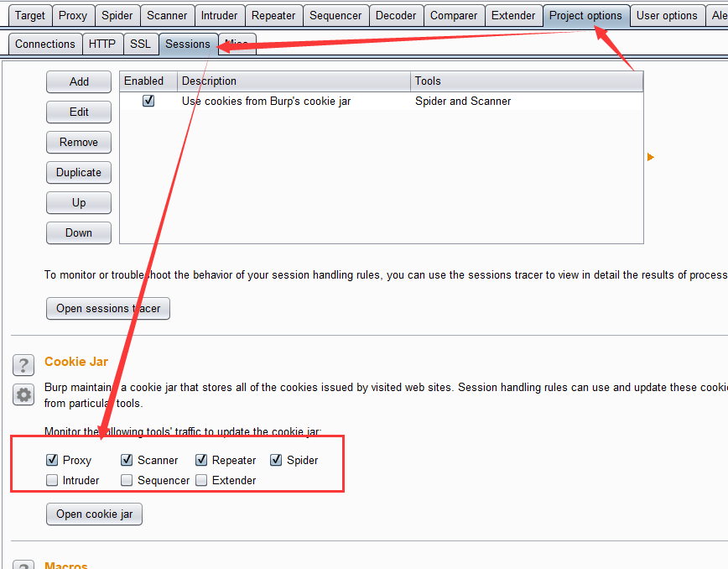This screenshot has height=569, width=728.
Task: Switch to the Target tab
Action: click(30, 15)
